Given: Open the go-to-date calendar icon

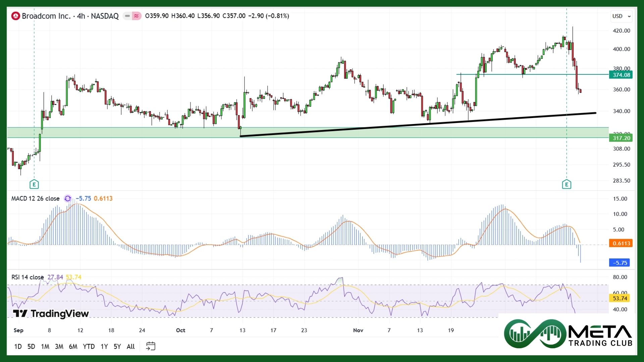Looking at the screenshot, I should click(151, 346).
